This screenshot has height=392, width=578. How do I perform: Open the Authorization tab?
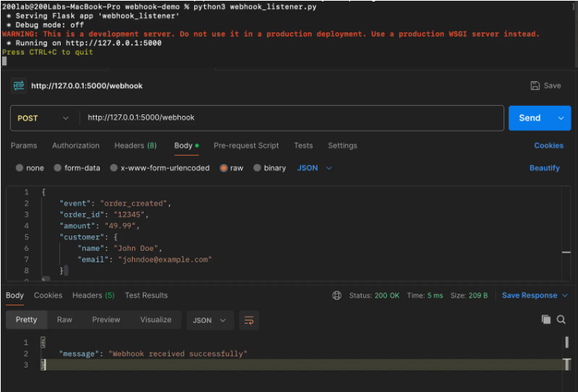[75, 146]
